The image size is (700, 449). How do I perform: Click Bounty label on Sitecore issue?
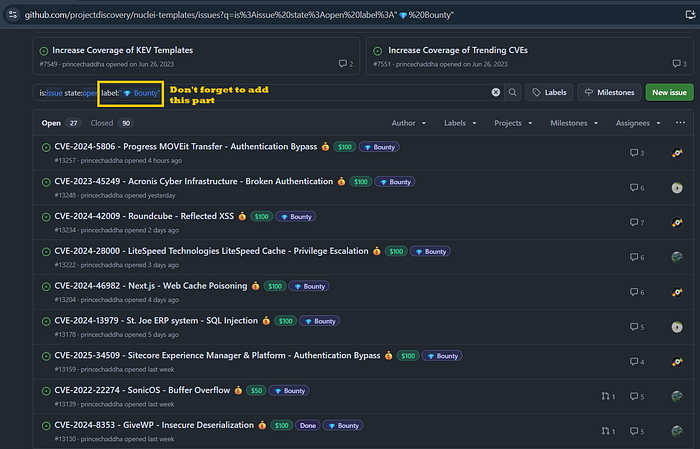coord(442,356)
